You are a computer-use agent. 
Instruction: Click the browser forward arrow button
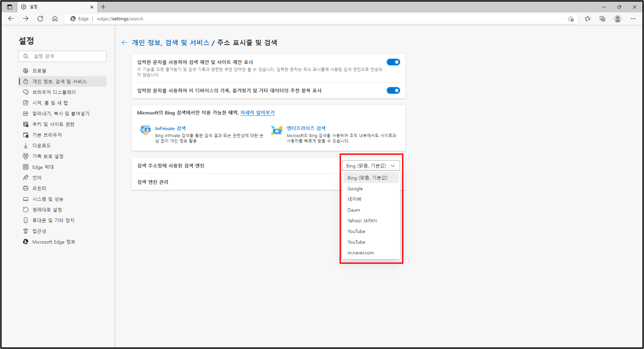tap(26, 19)
